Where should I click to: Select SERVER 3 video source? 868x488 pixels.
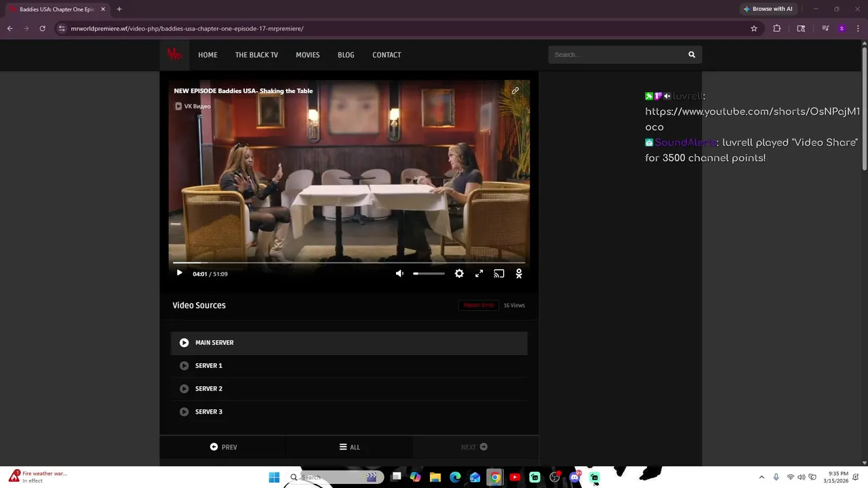click(349, 412)
